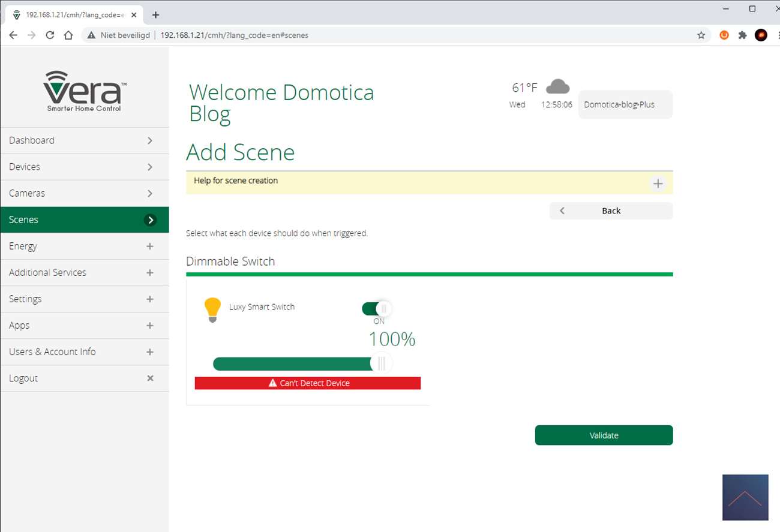Click the scroll-to-top arrow box
Image resolution: width=780 pixels, height=532 pixels.
coord(745,497)
